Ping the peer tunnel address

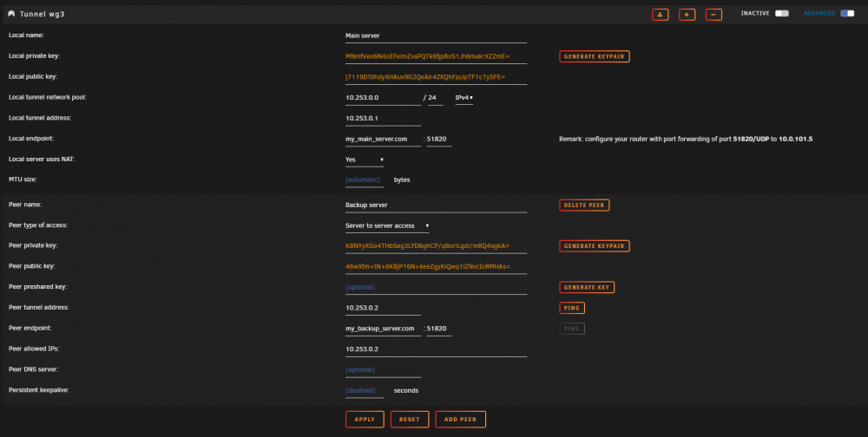[x=572, y=308]
